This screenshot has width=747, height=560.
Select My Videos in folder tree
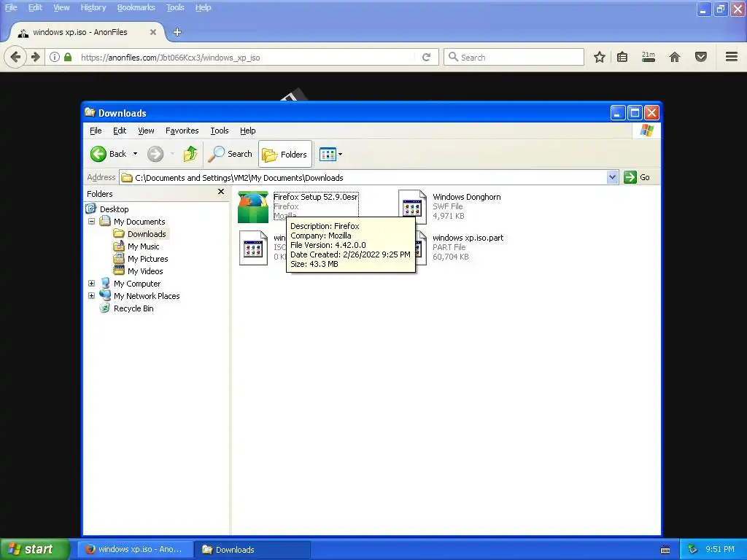(145, 271)
